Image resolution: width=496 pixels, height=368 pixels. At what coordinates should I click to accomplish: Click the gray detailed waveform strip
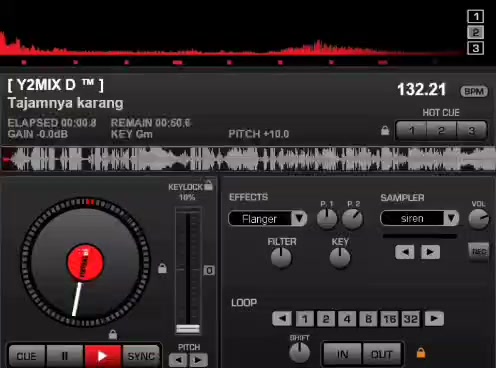click(248, 159)
